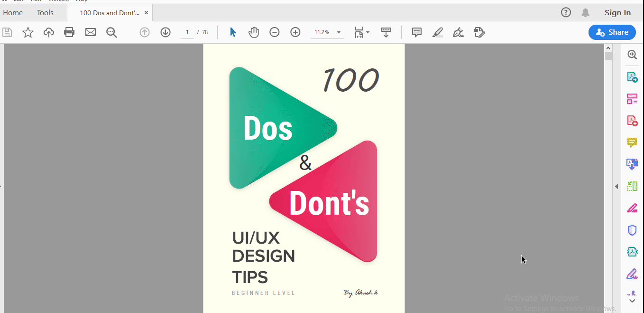Open the magnifier tool in right pane
Image resolution: width=644 pixels, height=313 pixels.
click(x=632, y=55)
